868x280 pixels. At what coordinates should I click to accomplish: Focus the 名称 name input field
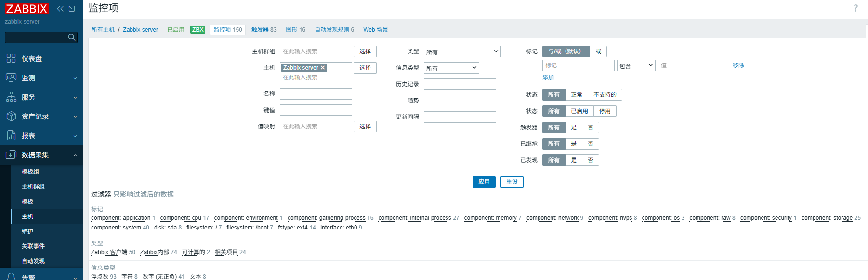316,94
